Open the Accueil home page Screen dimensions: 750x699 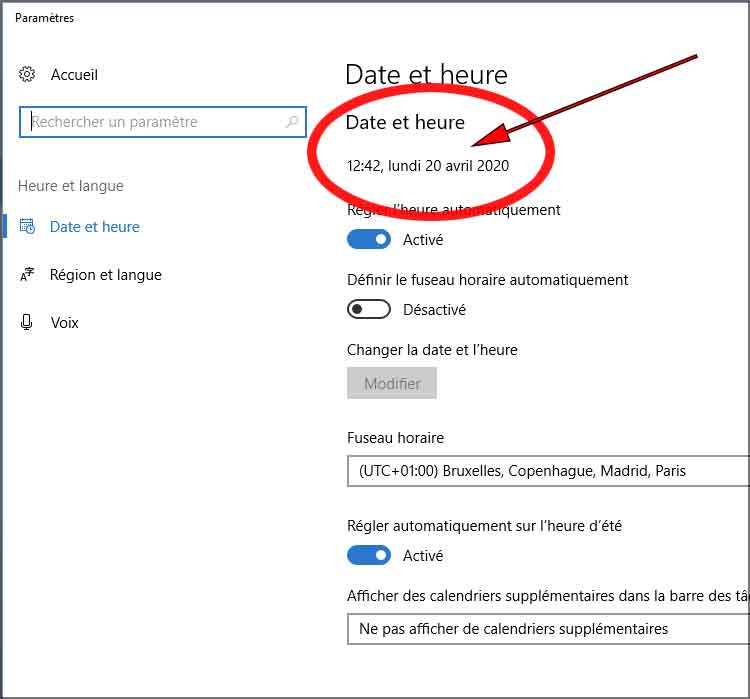click(x=74, y=75)
